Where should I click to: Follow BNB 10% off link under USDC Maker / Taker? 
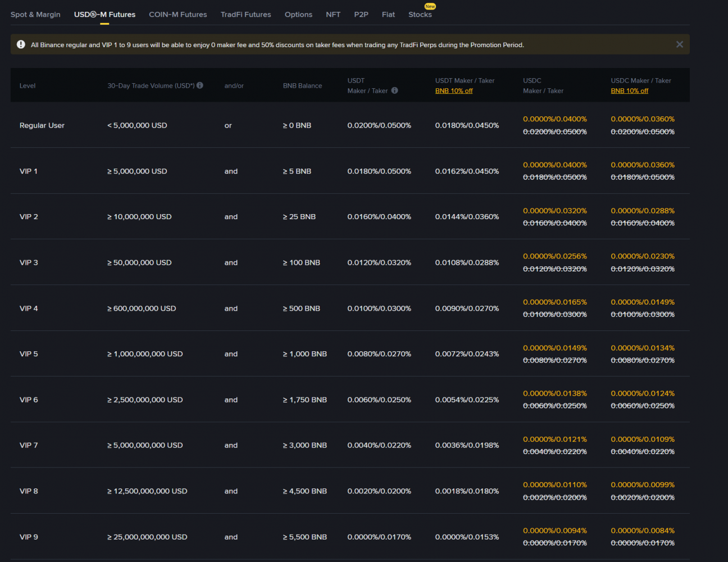[x=630, y=91]
